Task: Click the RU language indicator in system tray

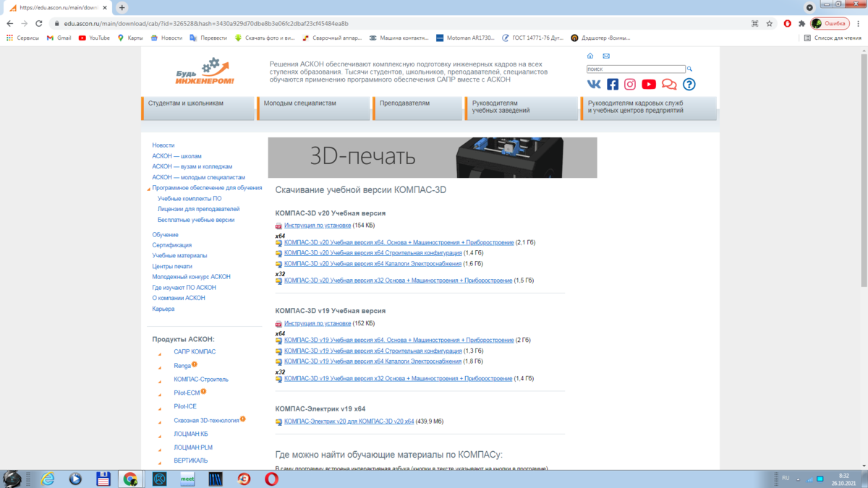Action: [786, 478]
